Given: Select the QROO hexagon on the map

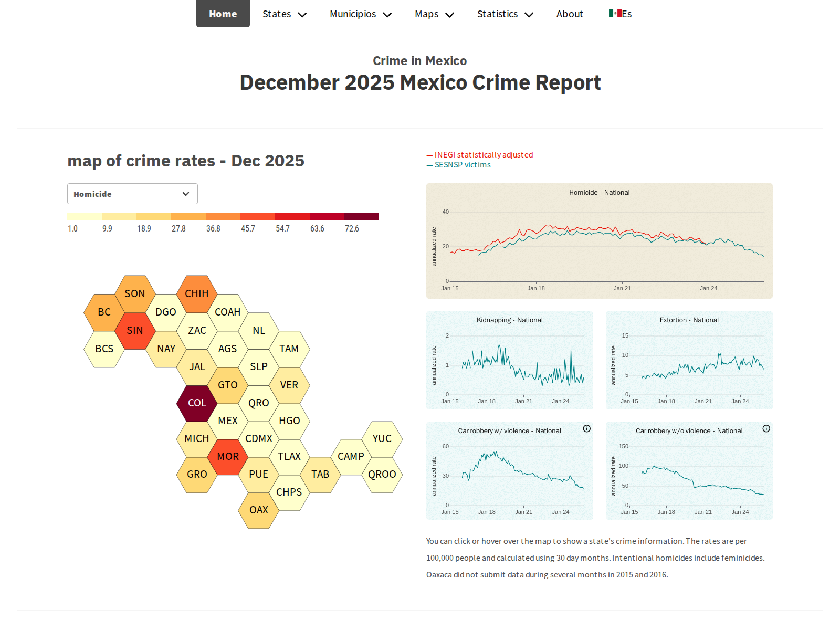Looking at the screenshot, I should (382, 474).
